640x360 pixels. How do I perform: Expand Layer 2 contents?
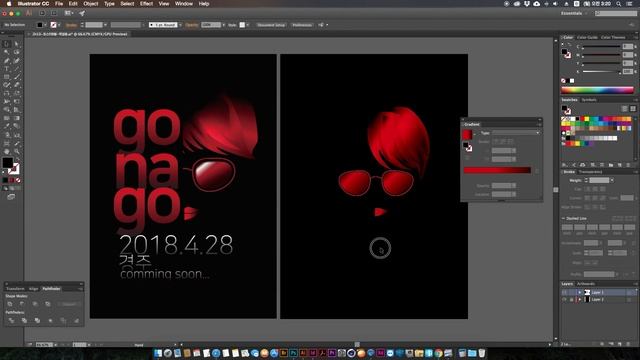tap(579, 300)
